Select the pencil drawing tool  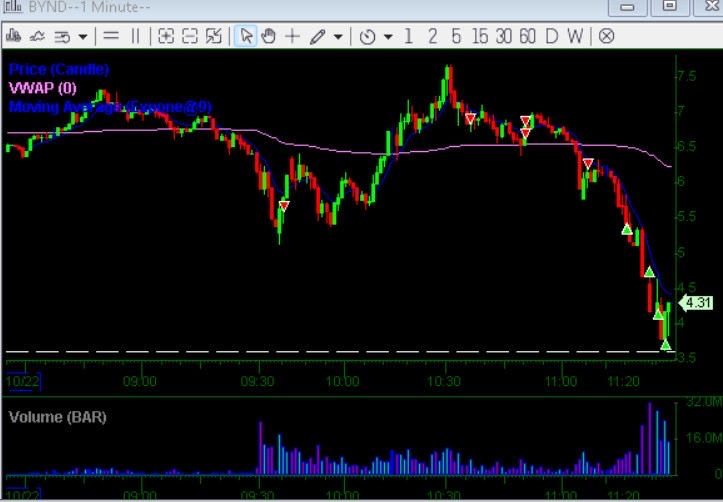tap(318, 36)
